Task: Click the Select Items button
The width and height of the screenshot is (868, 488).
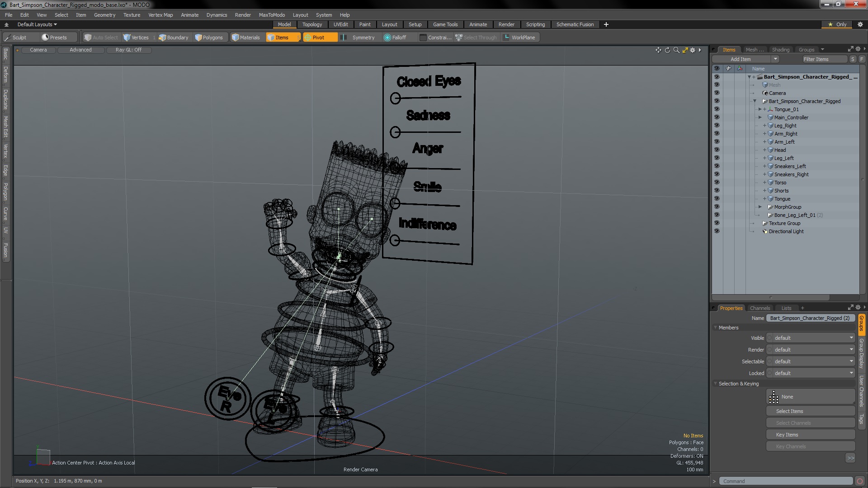Action: 811,411
